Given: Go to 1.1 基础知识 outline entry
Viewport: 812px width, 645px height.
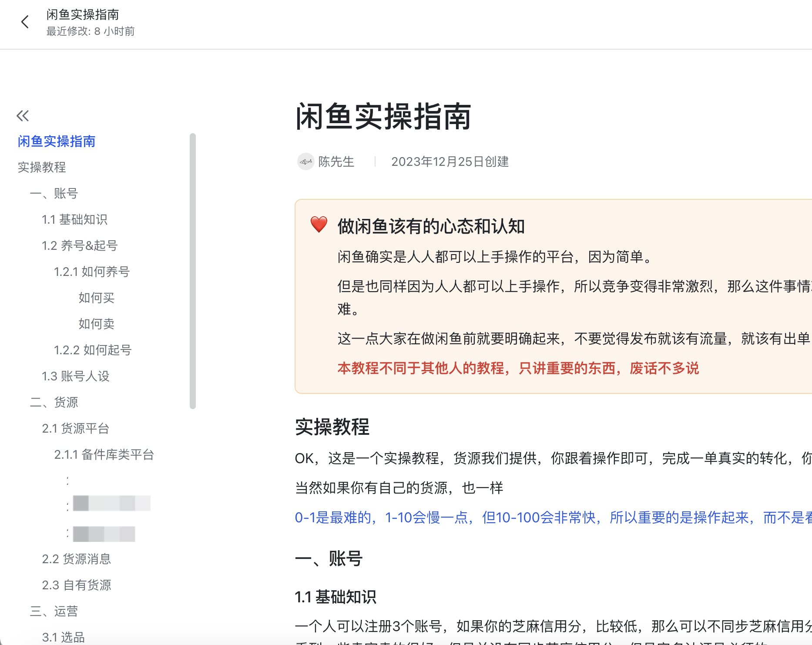Looking at the screenshot, I should pos(74,219).
